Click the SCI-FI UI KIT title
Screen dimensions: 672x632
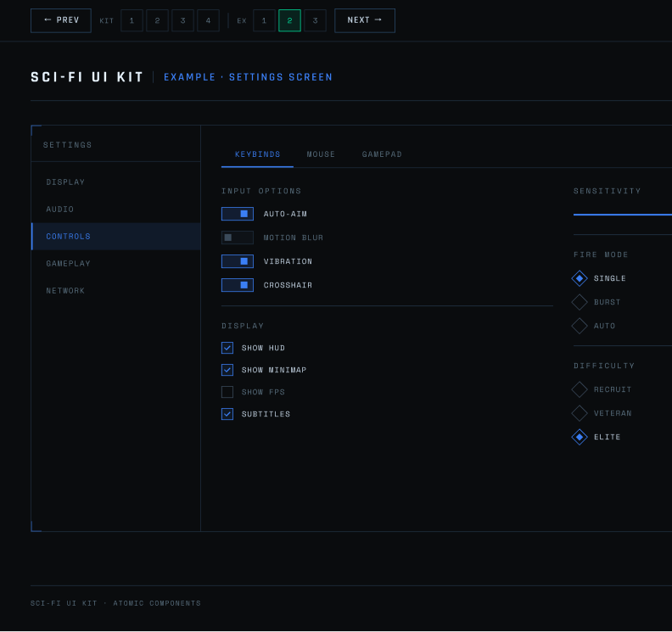click(87, 77)
